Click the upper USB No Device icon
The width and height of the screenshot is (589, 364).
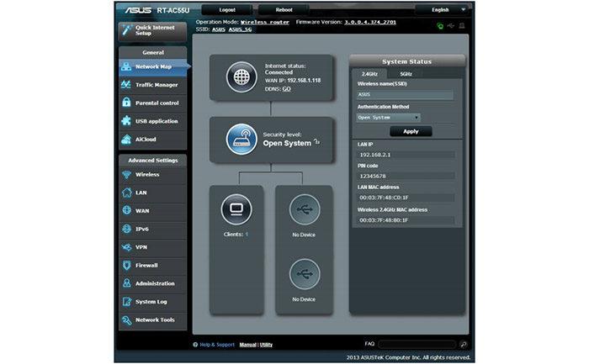[305, 209]
